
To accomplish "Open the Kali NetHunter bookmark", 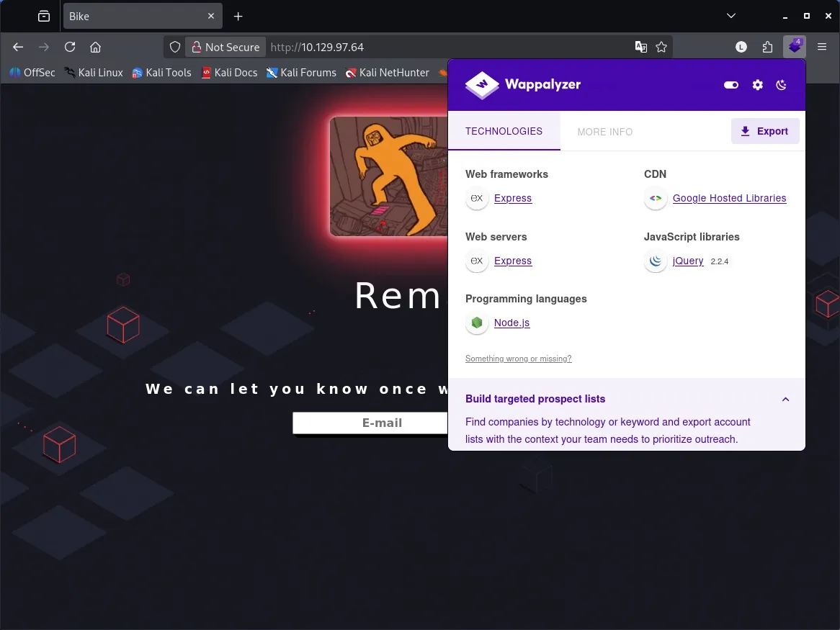I will [x=388, y=72].
